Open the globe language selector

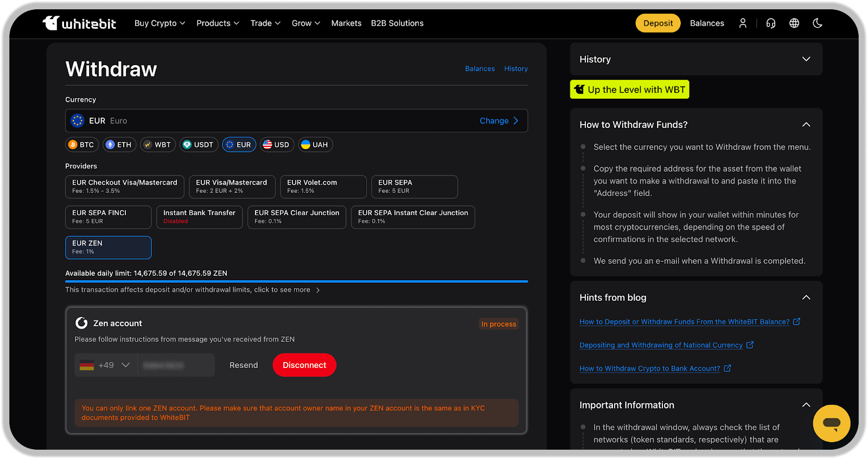pyautogui.click(x=794, y=23)
